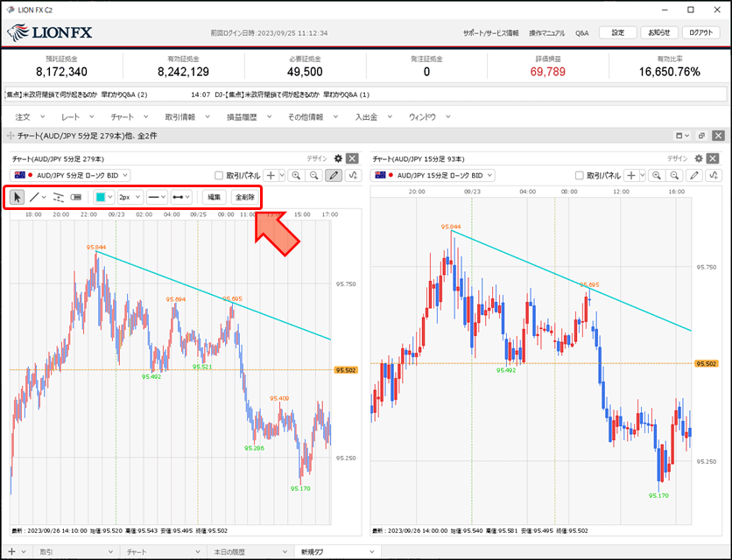Open サポート/サービス情報 link

(x=490, y=33)
